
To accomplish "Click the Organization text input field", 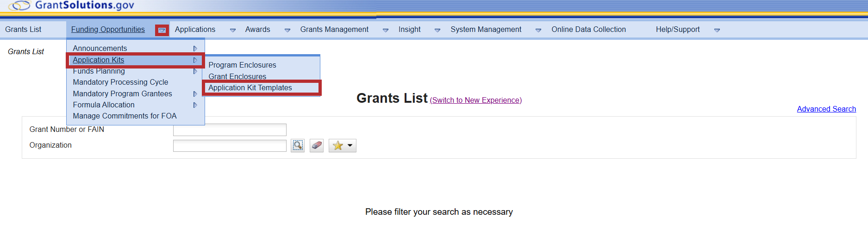I will (230, 146).
